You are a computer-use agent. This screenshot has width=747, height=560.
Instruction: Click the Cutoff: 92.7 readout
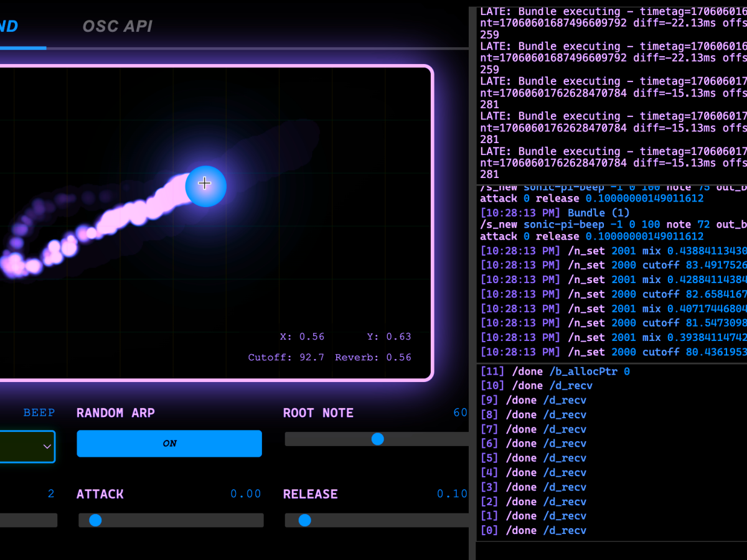pos(286,357)
